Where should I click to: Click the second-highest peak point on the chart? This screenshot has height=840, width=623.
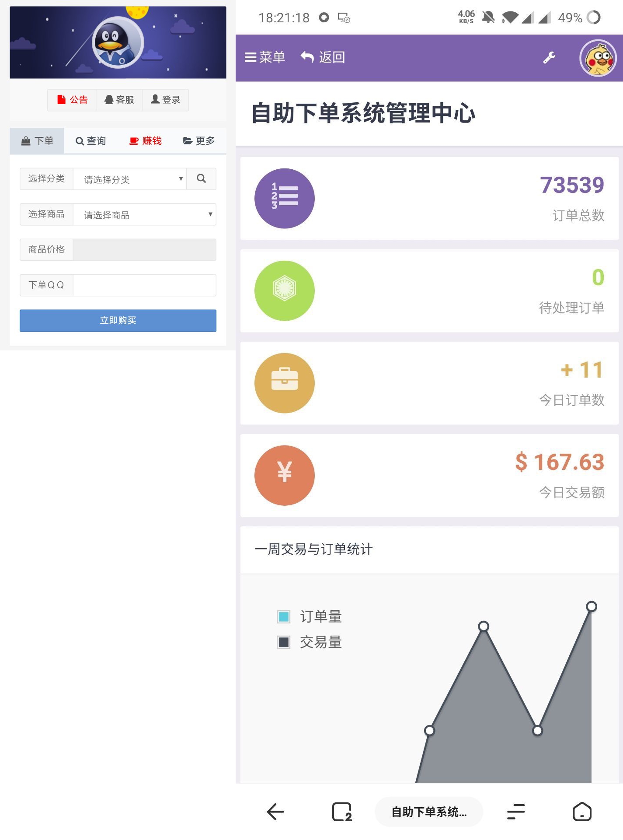[484, 626]
